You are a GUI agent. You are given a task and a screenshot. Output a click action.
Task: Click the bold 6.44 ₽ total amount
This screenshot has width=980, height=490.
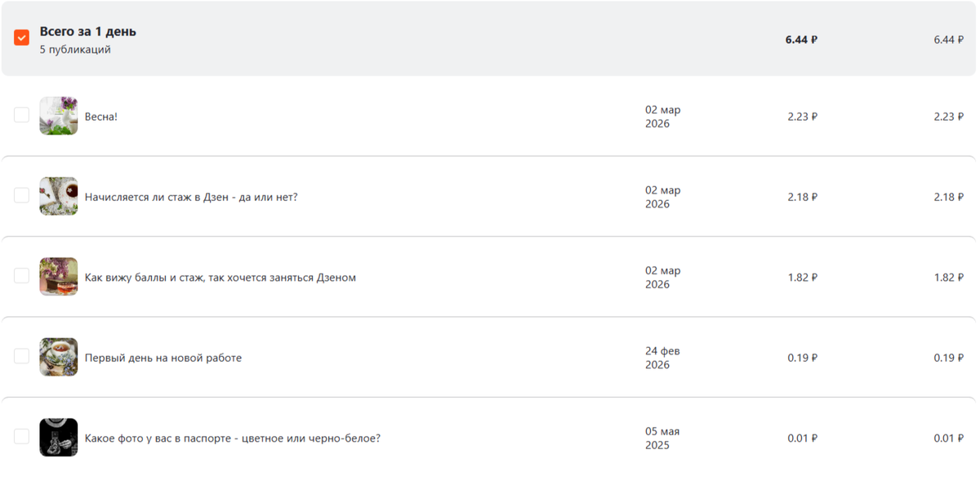coord(801,39)
